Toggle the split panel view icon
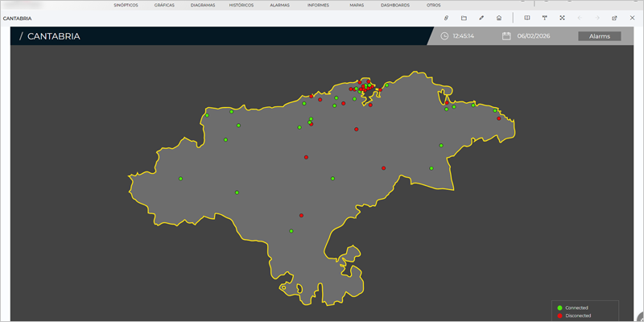 (526, 18)
